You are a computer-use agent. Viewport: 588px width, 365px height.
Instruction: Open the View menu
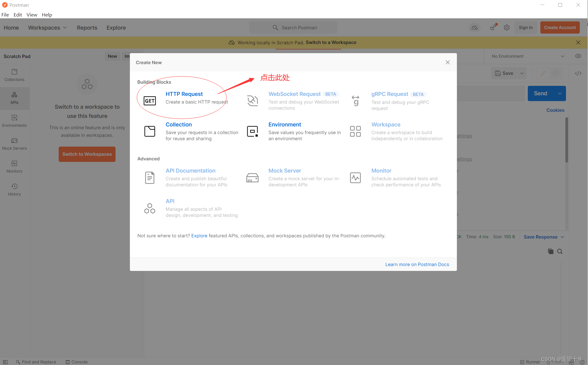click(x=31, y=15)
